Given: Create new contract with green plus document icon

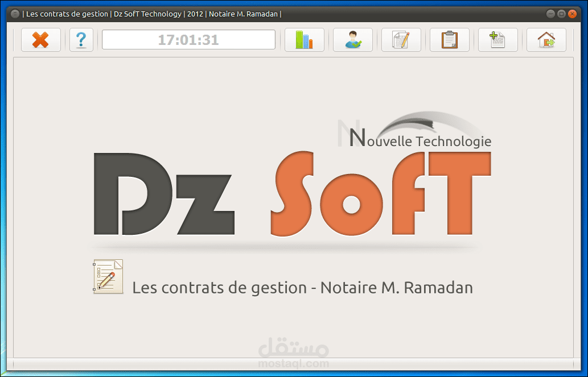Looking at the screenshot, I should point(497,39).
